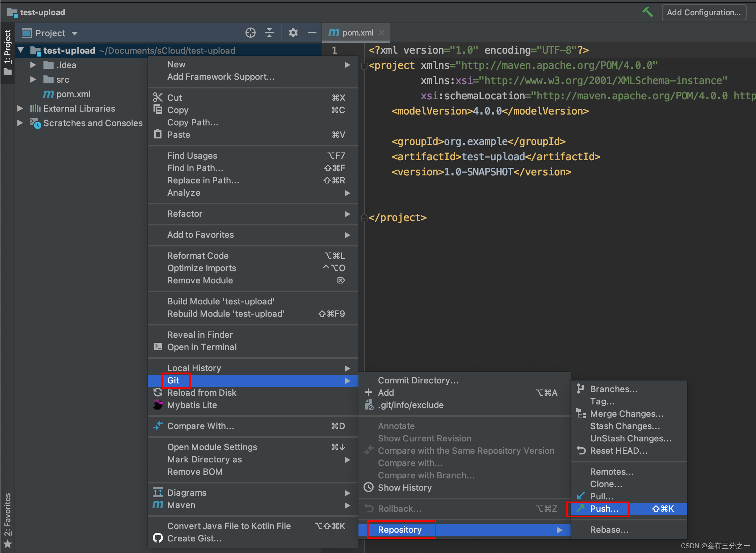Screen dimensions: 756x553
Task: Click the Collapse All icon in Project panel
Action: point(269,33)
